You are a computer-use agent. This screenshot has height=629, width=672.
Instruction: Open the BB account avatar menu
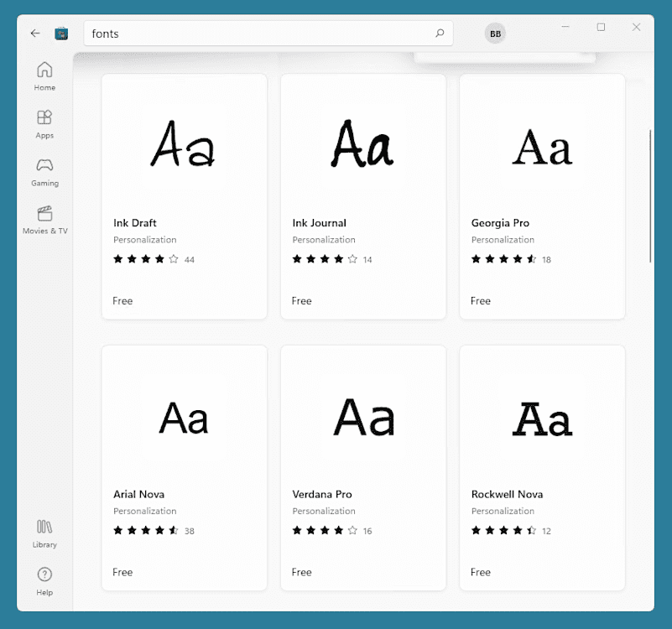[x=495, y=33]
